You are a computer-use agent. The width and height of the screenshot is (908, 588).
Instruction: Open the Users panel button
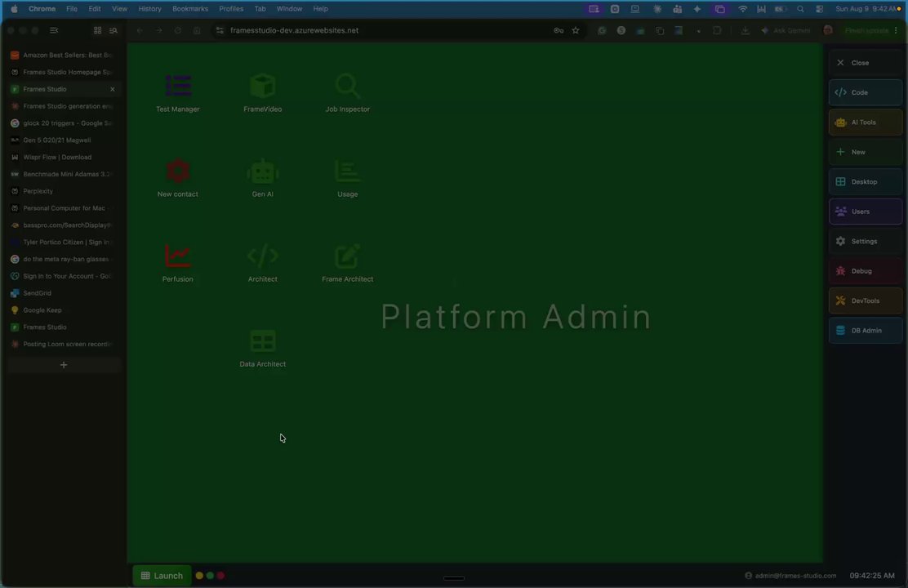866,212
